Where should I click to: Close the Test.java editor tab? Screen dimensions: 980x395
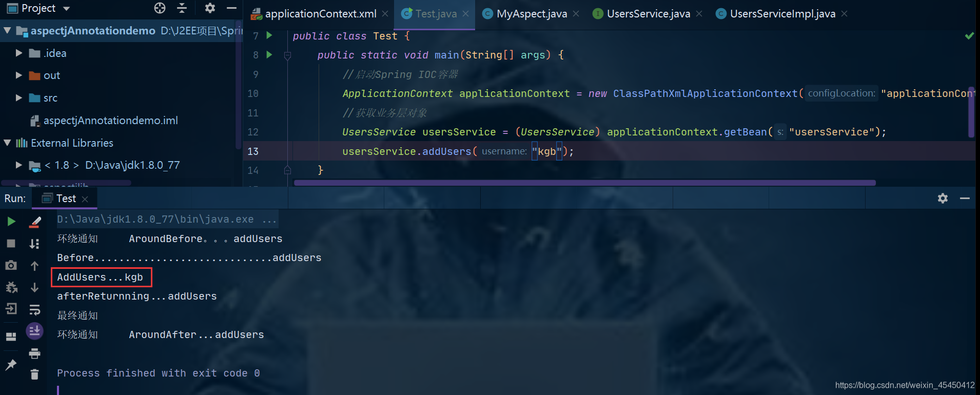pyautogui.click(x=465, y=14)
